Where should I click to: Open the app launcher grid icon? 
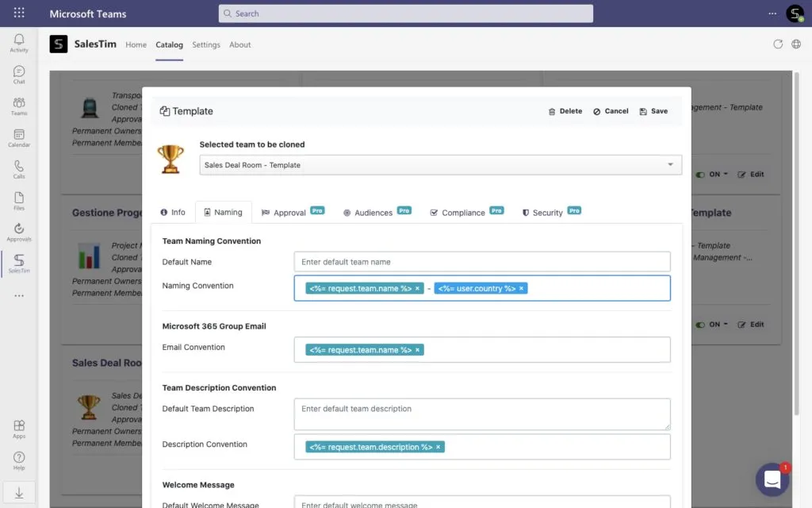tap(19, 13)
